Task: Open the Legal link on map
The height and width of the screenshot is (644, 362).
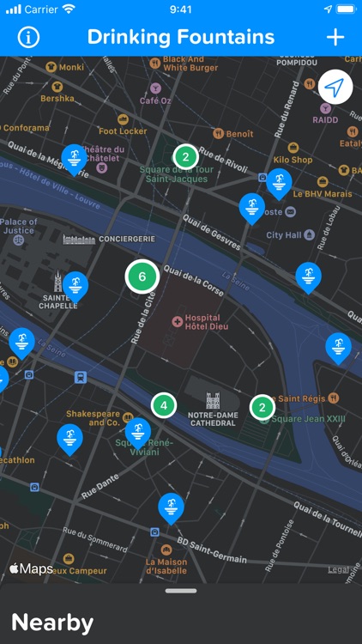Action: point(338,569)
